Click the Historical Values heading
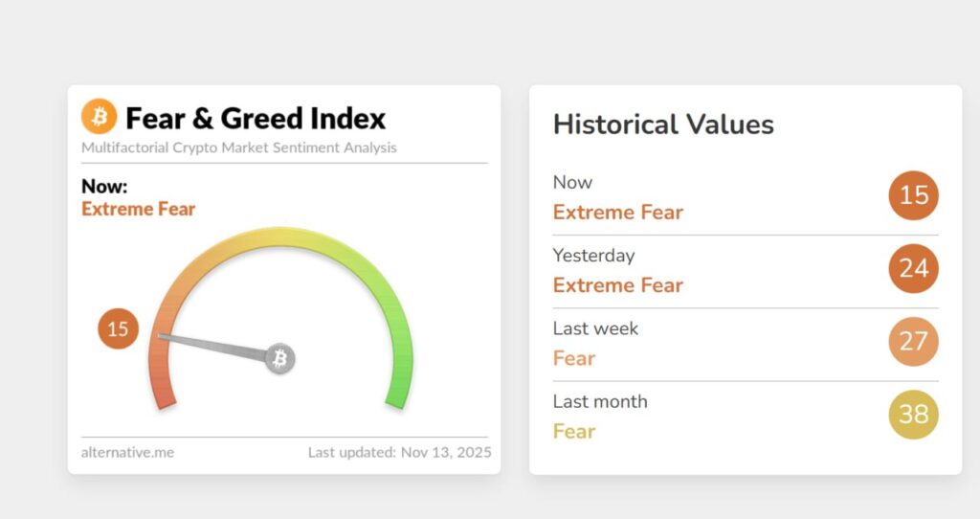The image size is (980, 519). [x=663, y=124]
